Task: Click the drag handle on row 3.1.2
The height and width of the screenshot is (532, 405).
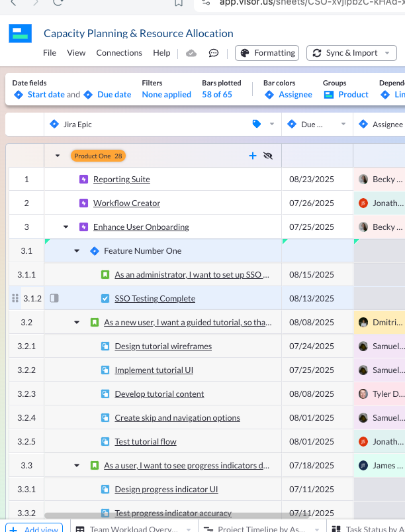Action: 15,299
